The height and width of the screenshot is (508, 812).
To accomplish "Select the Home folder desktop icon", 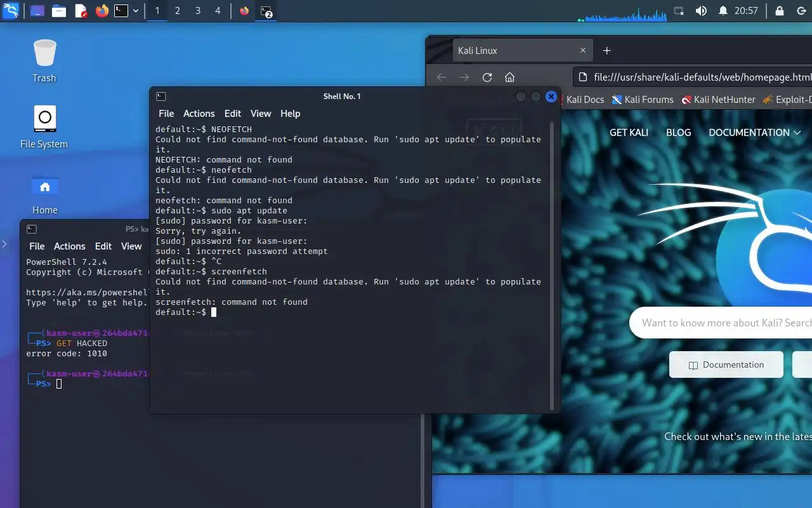I will (44, 194).
